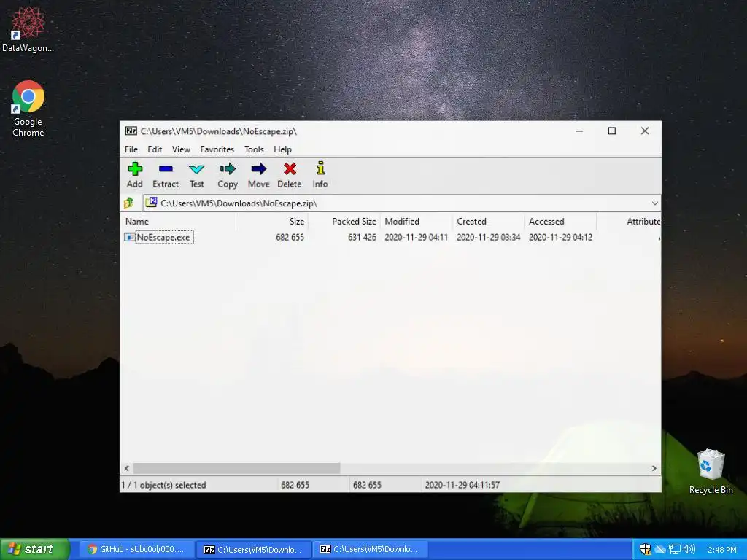Click NoEscape.exe file icon
This screenshot has height=560, width=747.
129,237
